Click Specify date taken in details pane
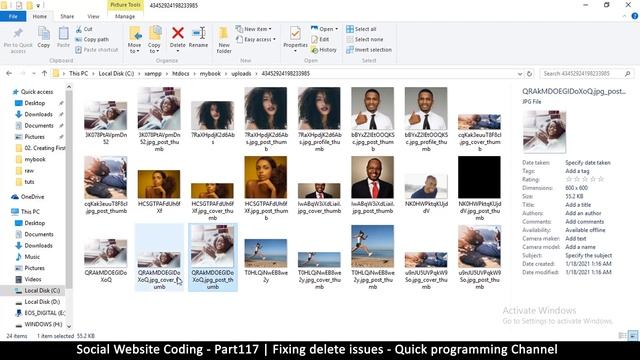Image resolution: width=640 pixels, height=360 pixels. (588, 162)
